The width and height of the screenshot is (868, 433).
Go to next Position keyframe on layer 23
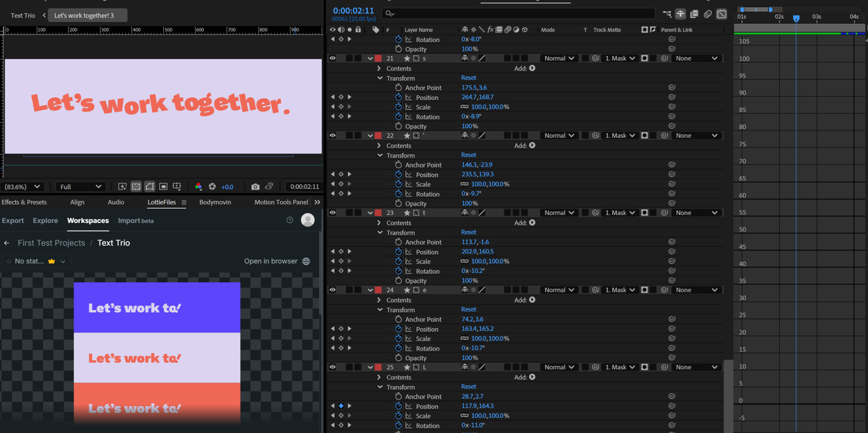coord(349,252)
